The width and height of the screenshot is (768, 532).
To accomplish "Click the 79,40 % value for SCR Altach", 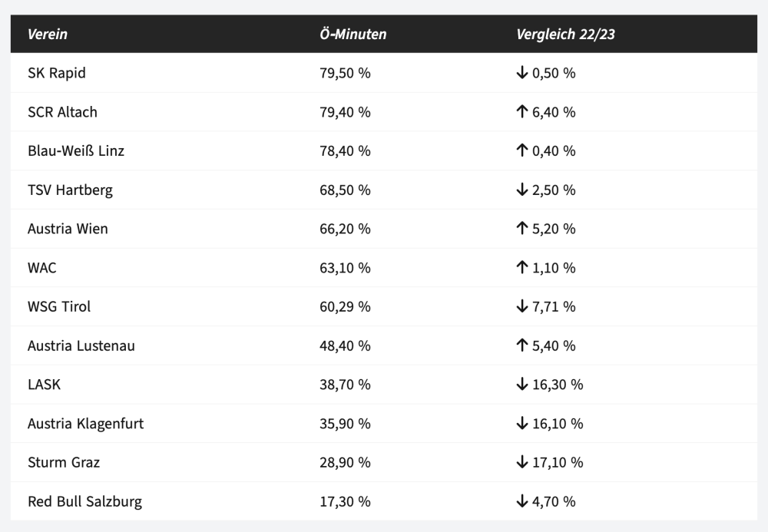I will pos(345,112).
